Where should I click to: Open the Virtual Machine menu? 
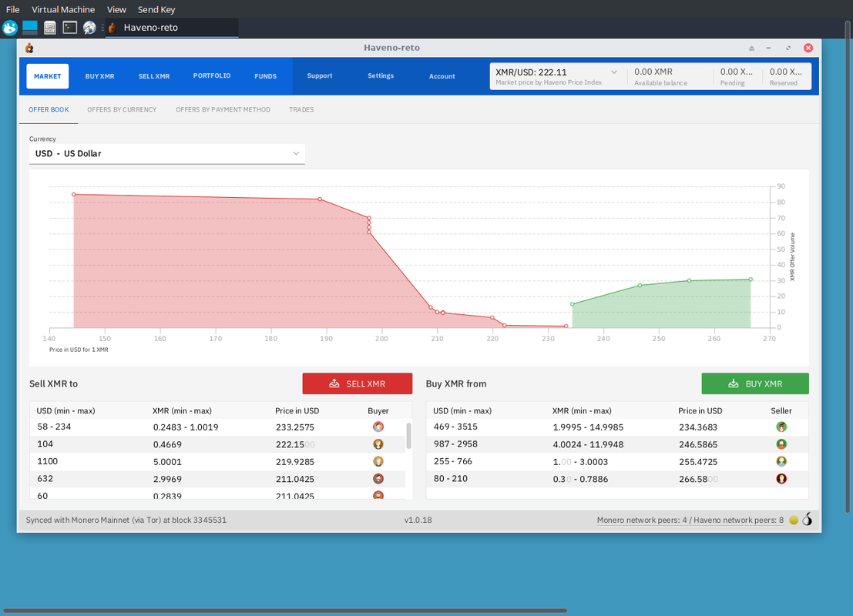pyautogui.click(x=63, y=9)
